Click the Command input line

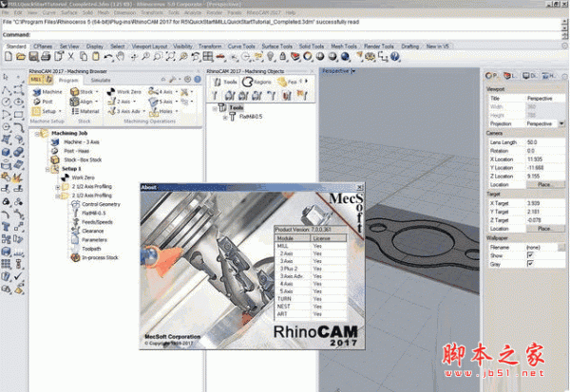282,35
